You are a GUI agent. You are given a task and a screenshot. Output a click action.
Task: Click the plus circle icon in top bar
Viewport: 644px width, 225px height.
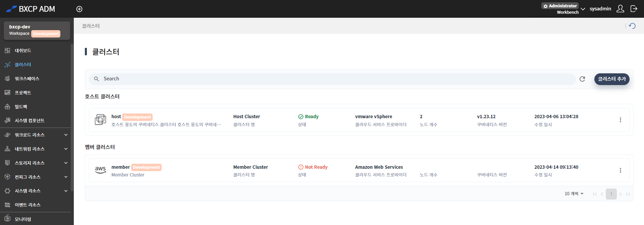pos(79,9)
